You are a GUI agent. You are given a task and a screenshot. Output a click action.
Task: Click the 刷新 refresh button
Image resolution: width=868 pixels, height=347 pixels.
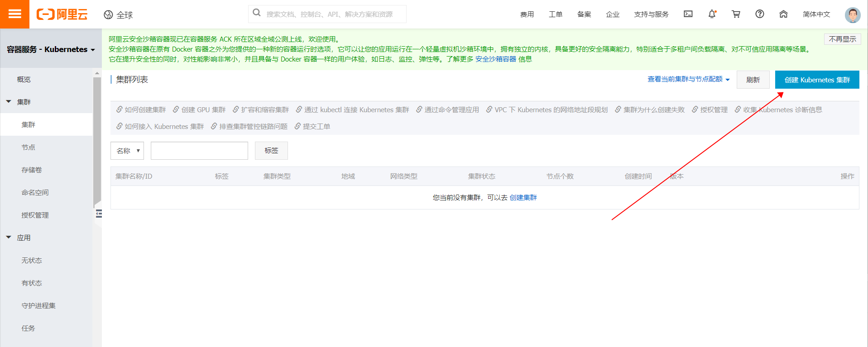[x=753, y=80]
